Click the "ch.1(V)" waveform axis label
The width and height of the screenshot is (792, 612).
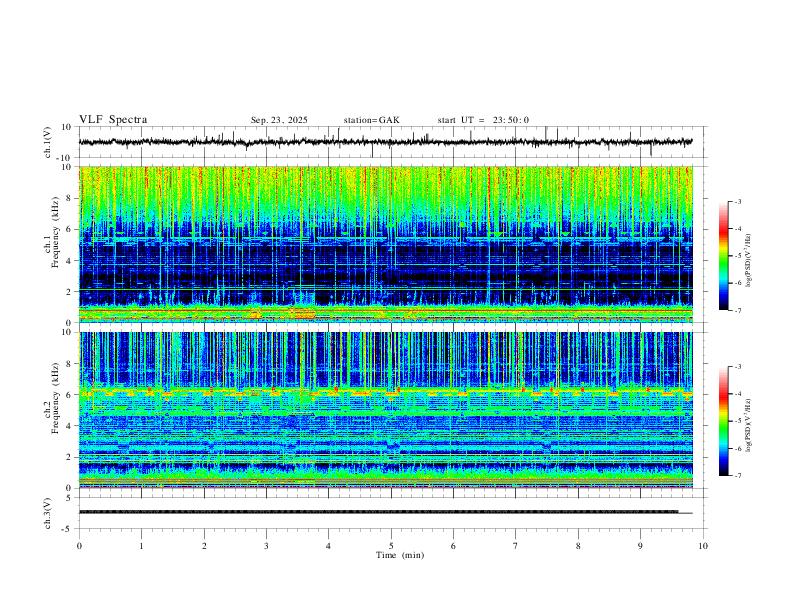pos(48,142)
